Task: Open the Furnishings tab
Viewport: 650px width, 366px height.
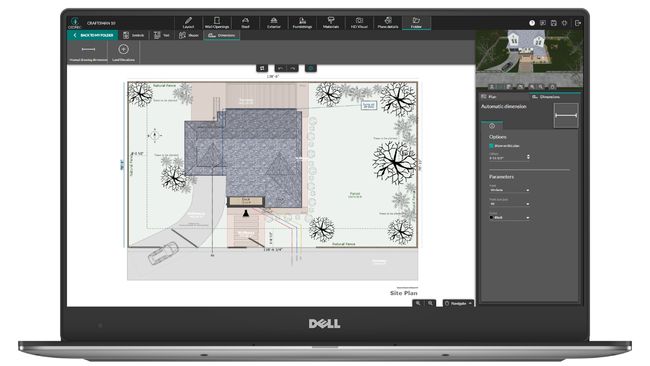Action: click(302, 23)
